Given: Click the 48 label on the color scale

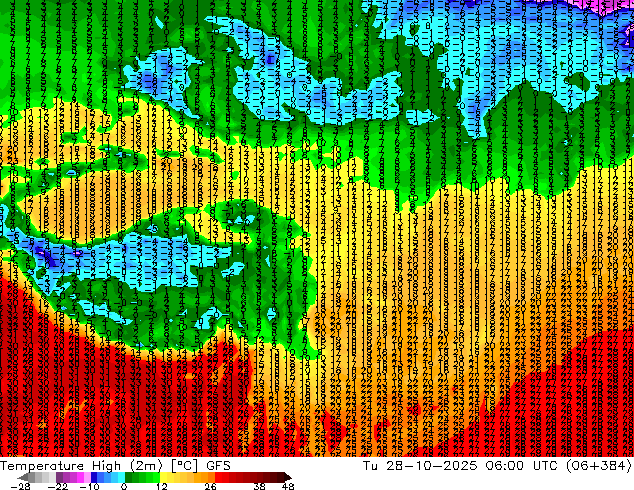Looking at the screenshot, I should pos(288,486).
